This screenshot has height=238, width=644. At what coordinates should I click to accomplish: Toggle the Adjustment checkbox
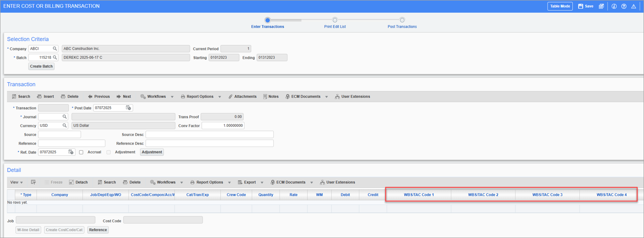click(x=108, y=152)
